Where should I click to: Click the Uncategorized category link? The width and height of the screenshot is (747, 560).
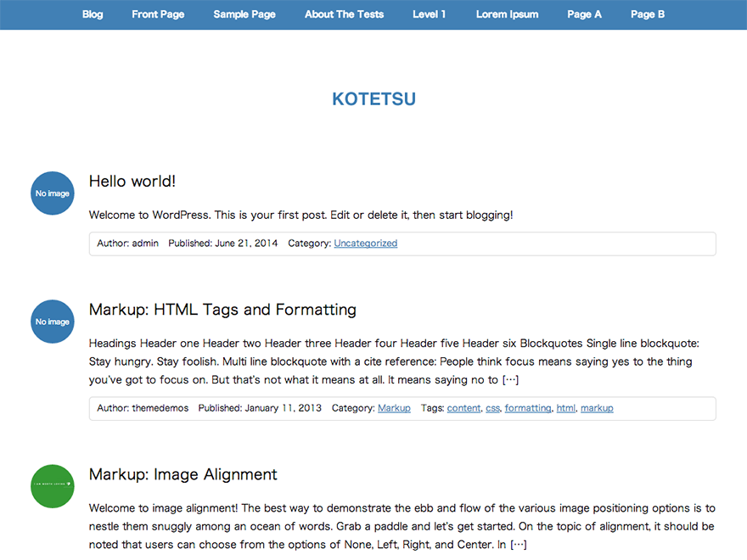click(365, 243)
